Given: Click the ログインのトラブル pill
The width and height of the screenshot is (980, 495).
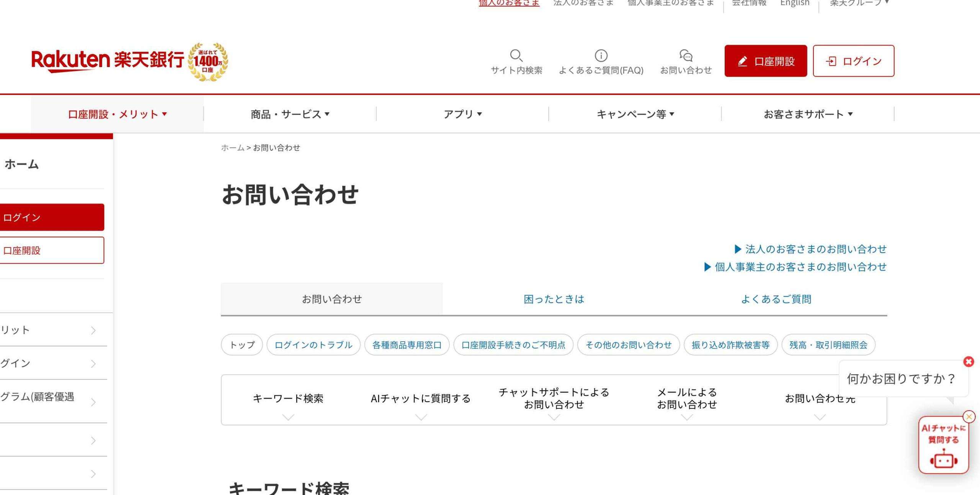Looking at the screenshot, I should pyautogui.click(x=313, y=345).
